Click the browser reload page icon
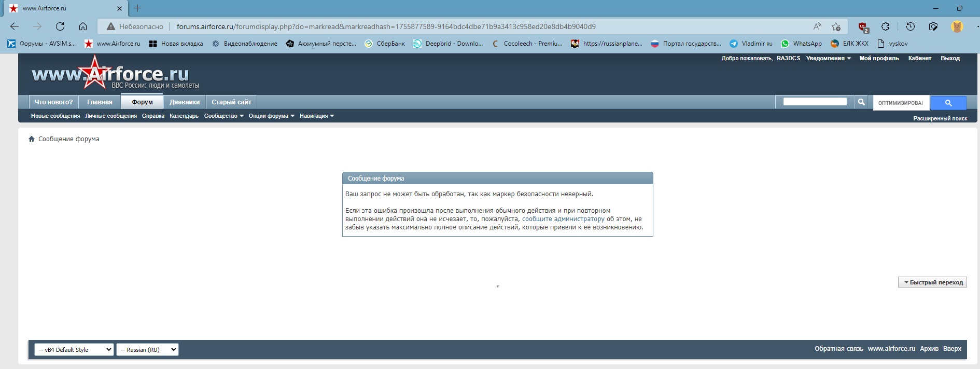This screenshot has height=369, width=980. click(x=60, y=26)
